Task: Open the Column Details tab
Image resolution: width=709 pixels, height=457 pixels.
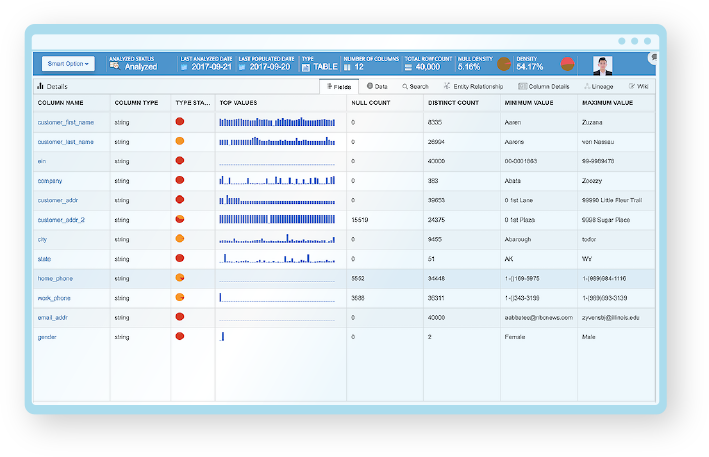Action: tap(544, 86)
